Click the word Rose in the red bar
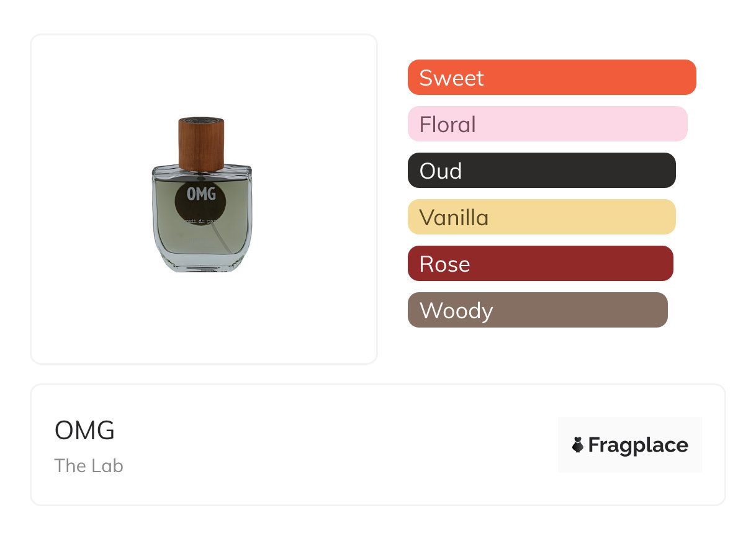 [444, 264]
